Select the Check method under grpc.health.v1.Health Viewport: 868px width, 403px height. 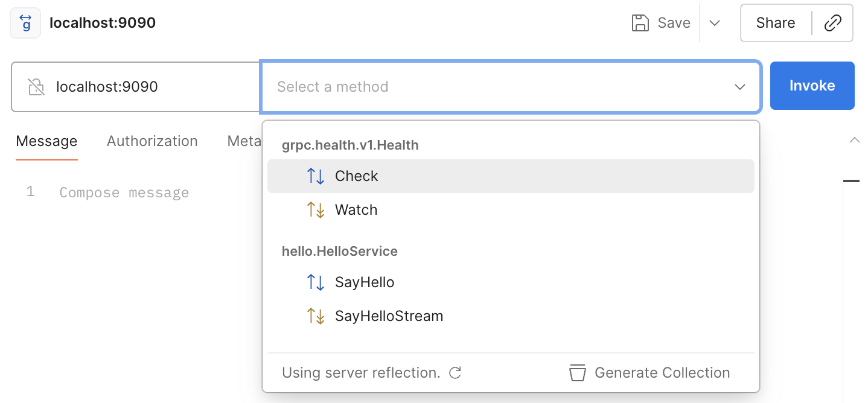coord(356,176)
